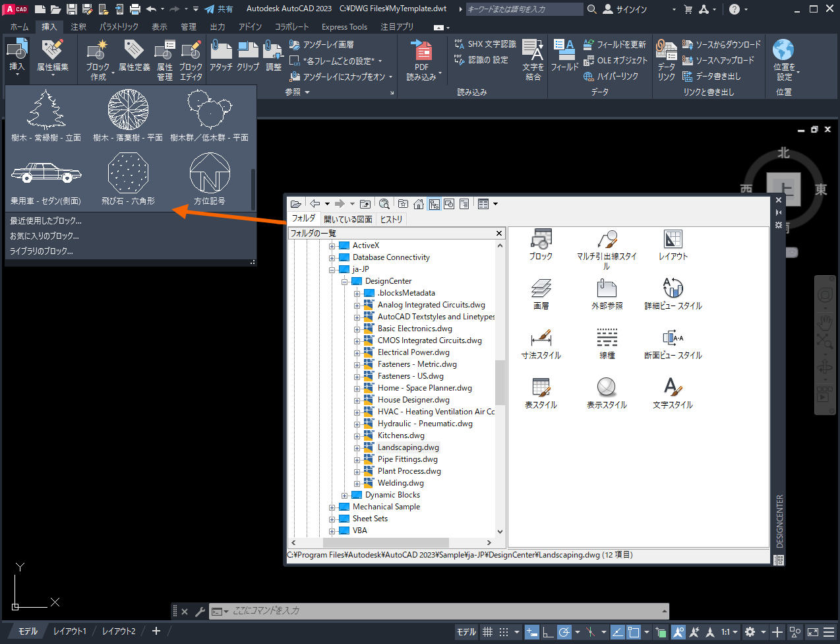Open the Back history dropdown in DesignCenter
This screenshot has width=840, height=644.
(327, 204)
